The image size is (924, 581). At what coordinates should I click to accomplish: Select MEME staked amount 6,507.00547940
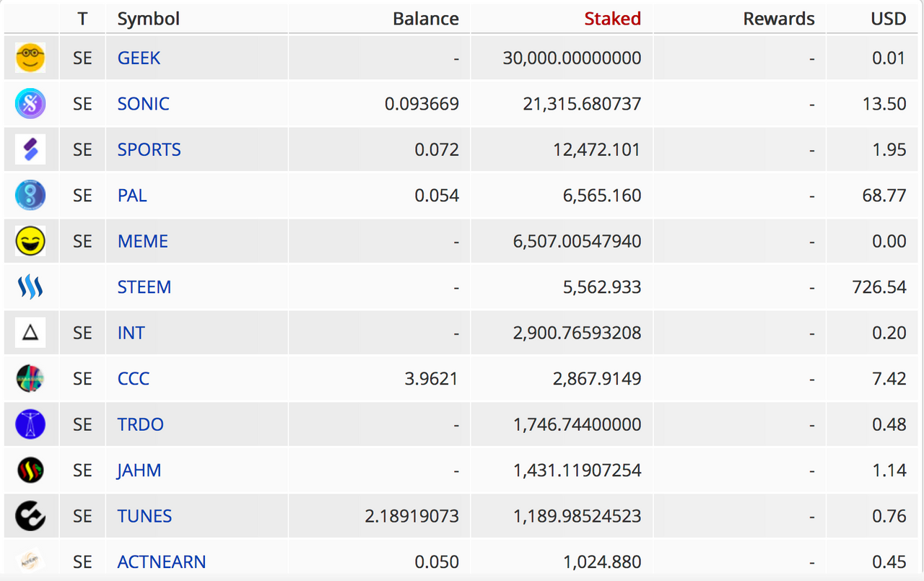coord(577,241)
